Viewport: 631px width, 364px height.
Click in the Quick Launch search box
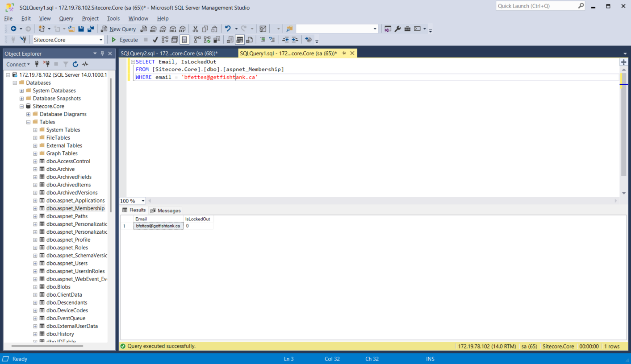click(537, 6)
